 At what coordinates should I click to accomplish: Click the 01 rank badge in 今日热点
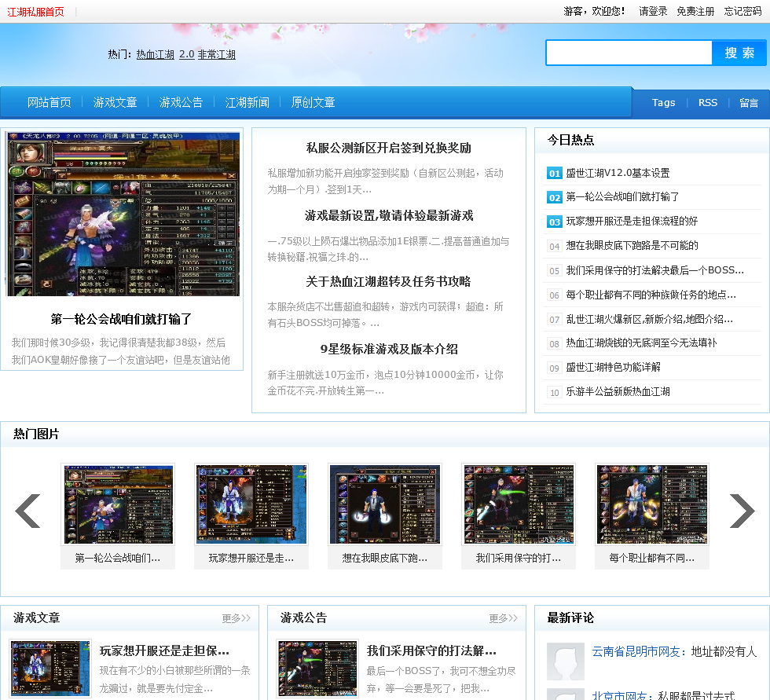click(x=555, y=173)
